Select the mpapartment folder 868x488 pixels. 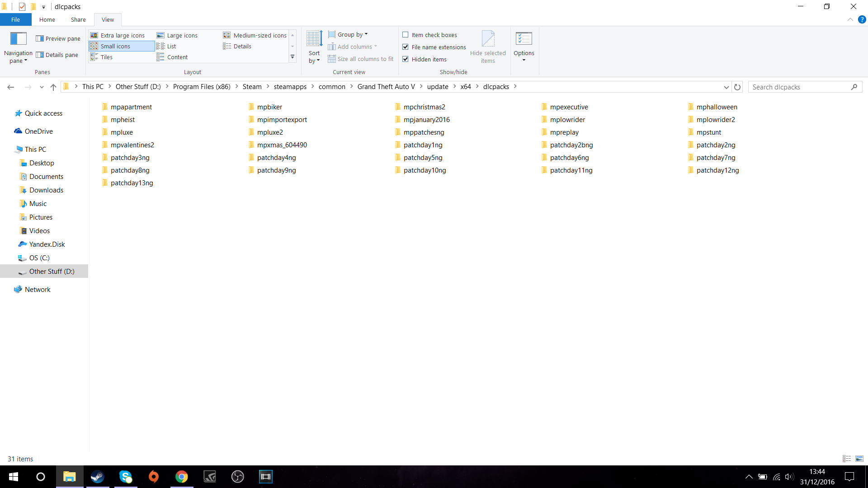[127, 107]
